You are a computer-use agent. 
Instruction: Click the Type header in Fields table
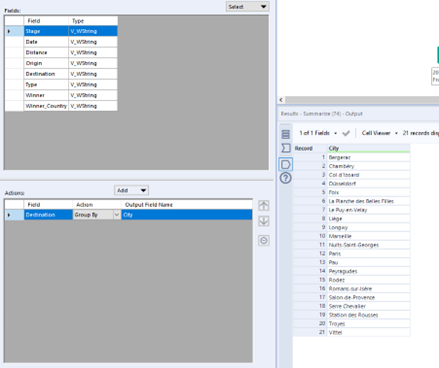93,21
